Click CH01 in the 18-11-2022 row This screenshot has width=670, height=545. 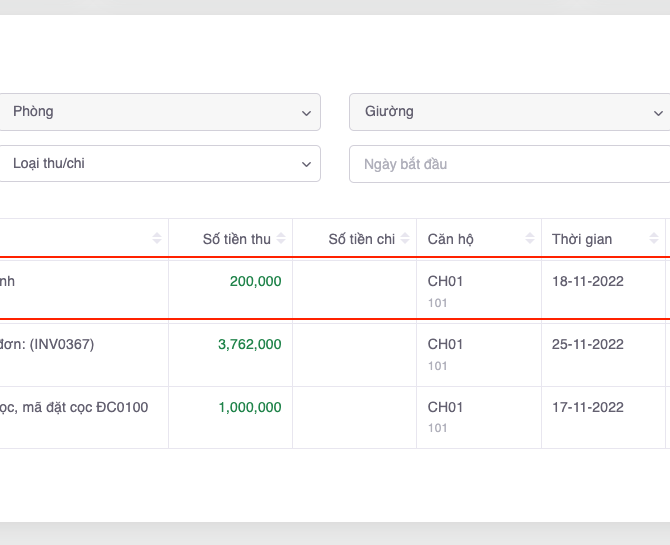446,282
